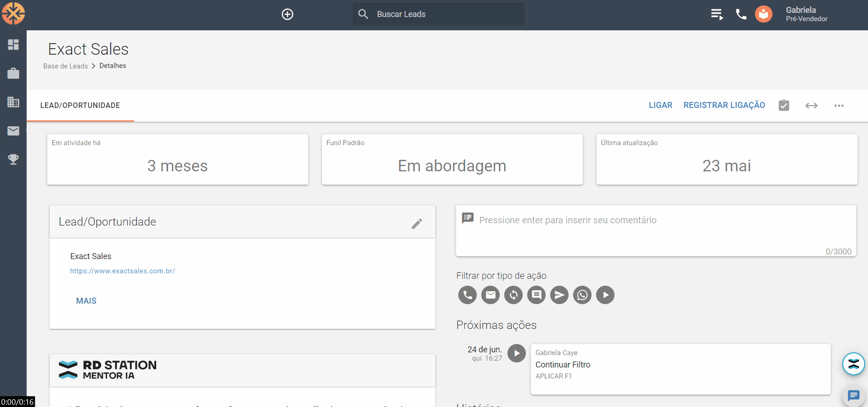This screenshot has width=868, height=407.
Task: Open the briefcase icon in sidebar
Action: tap(13, 73)
